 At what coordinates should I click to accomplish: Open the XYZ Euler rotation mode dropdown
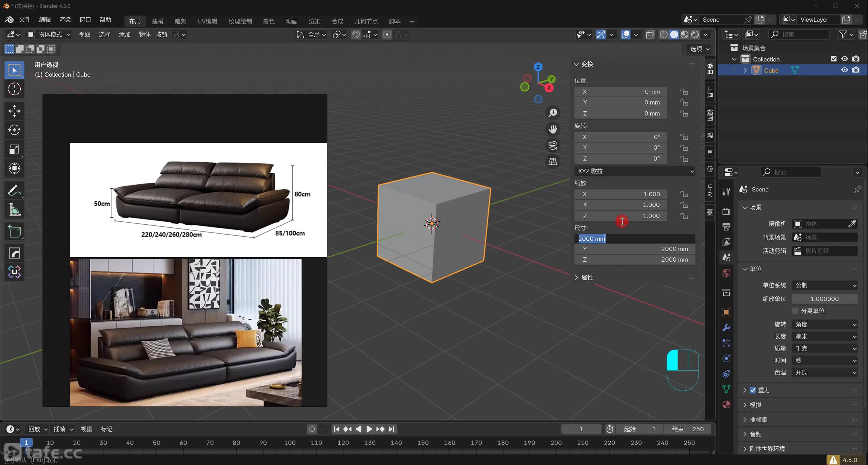coord(635,171)
